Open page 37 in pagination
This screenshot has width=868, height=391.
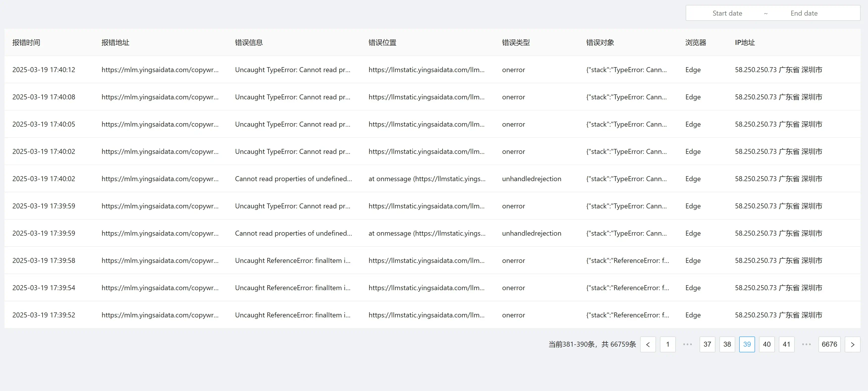pyautogui.click(x=707, y=344)
